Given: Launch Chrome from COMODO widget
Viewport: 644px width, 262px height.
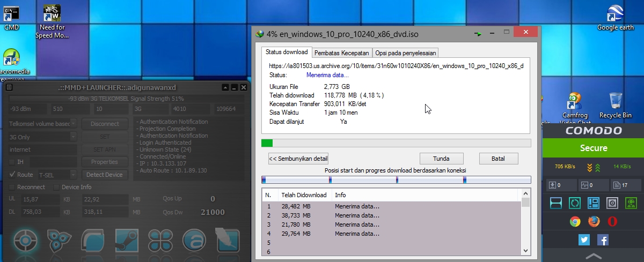Looking at the screenshot, I should coord(575,221).
